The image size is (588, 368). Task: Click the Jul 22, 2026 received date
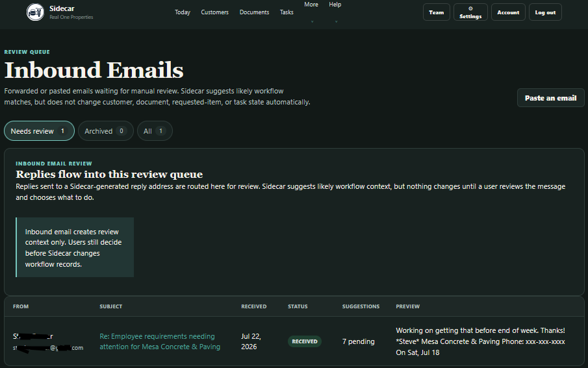[x=251, y=341]
